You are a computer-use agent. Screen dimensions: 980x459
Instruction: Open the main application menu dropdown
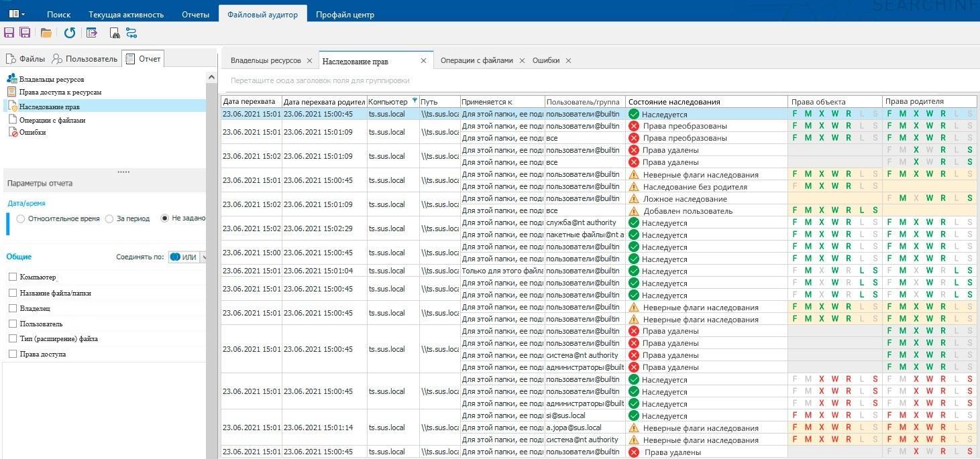click(17, 13)
